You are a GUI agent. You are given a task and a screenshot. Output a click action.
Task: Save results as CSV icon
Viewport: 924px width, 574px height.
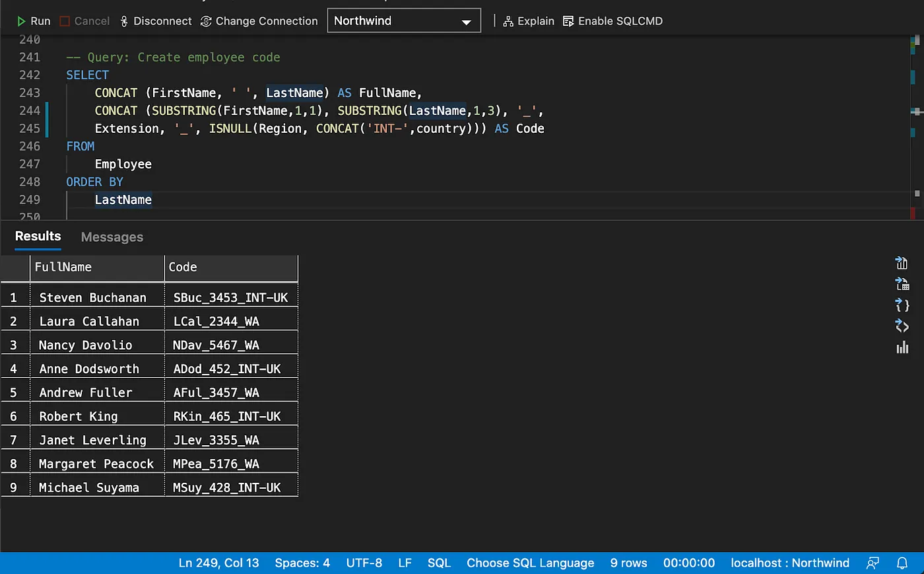pyautogui.click(x=902, y=263)
